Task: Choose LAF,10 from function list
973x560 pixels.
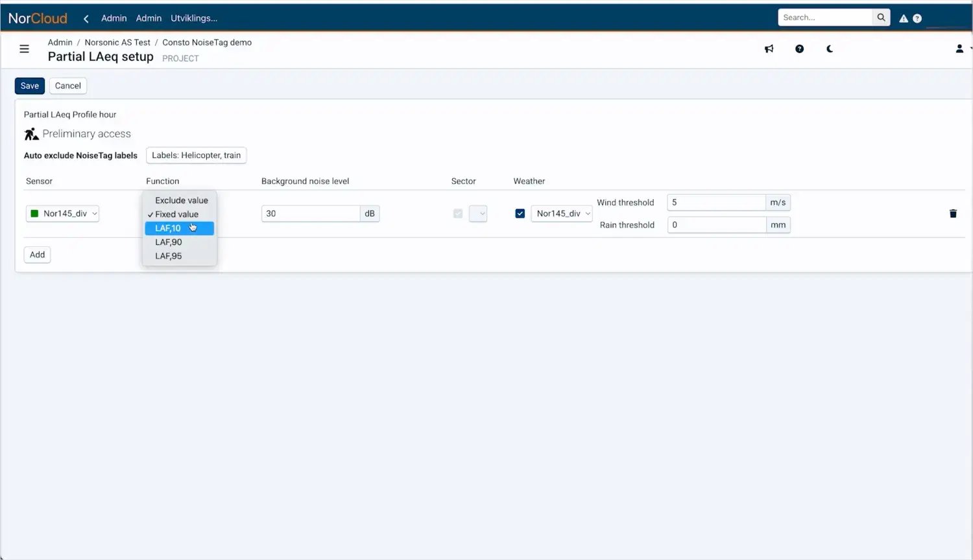Action: (180, 228)
